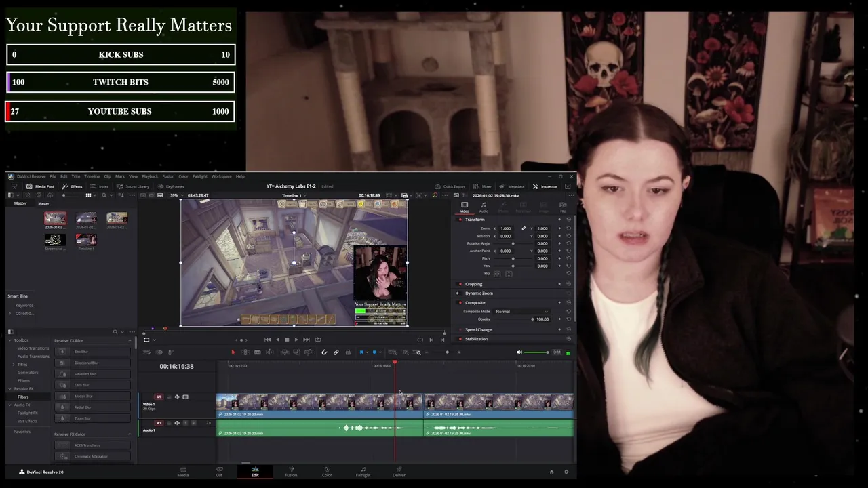Click the timeline zoom slider handle
The image size is (868, 488).
pos(447,352)
